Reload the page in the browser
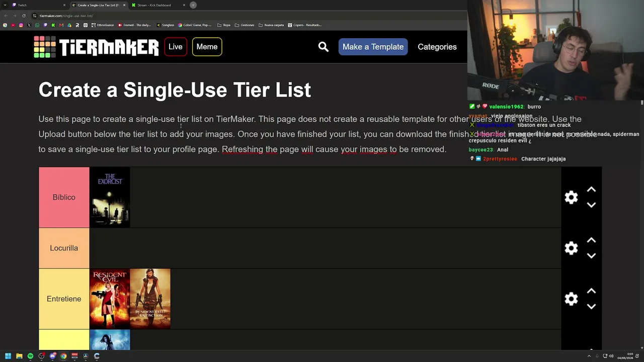The image size is (644, 362). 24,16
